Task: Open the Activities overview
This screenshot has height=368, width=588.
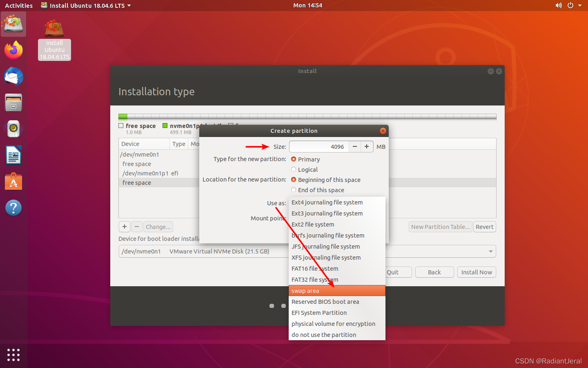Action: coord(19,5)
